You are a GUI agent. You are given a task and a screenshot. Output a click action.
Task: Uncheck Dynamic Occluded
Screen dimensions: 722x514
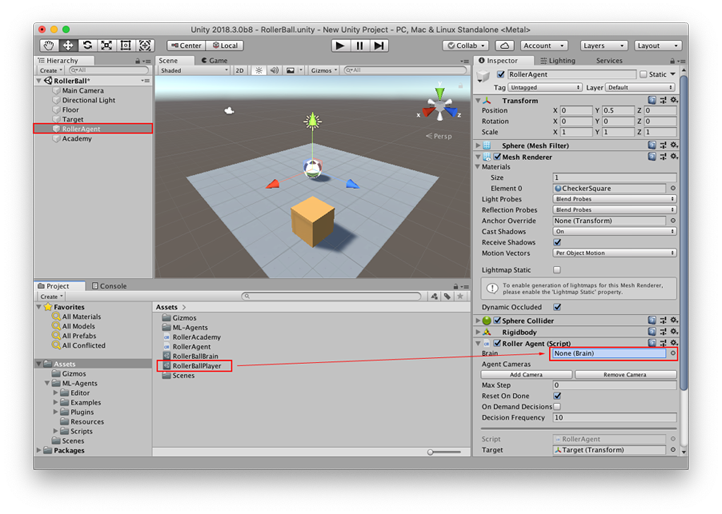pos(557,307)
